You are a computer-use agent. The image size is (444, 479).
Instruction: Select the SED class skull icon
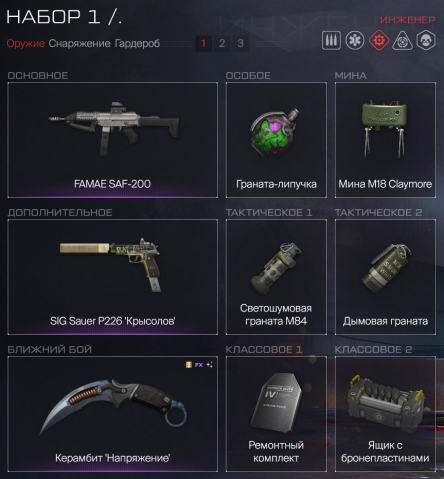[426, 40]
